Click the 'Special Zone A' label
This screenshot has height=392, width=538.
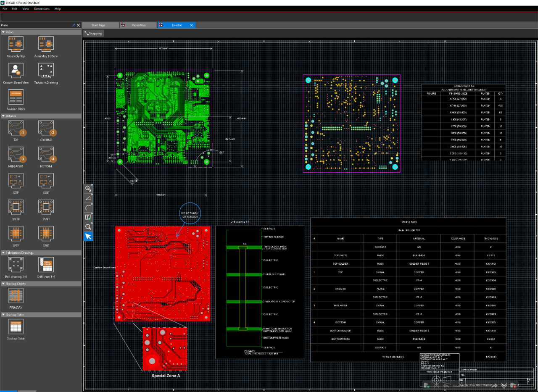pos(166,376)
